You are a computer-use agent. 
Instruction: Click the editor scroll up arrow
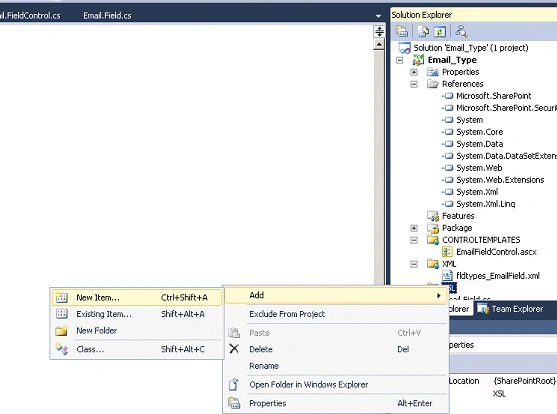click(379, 44)
